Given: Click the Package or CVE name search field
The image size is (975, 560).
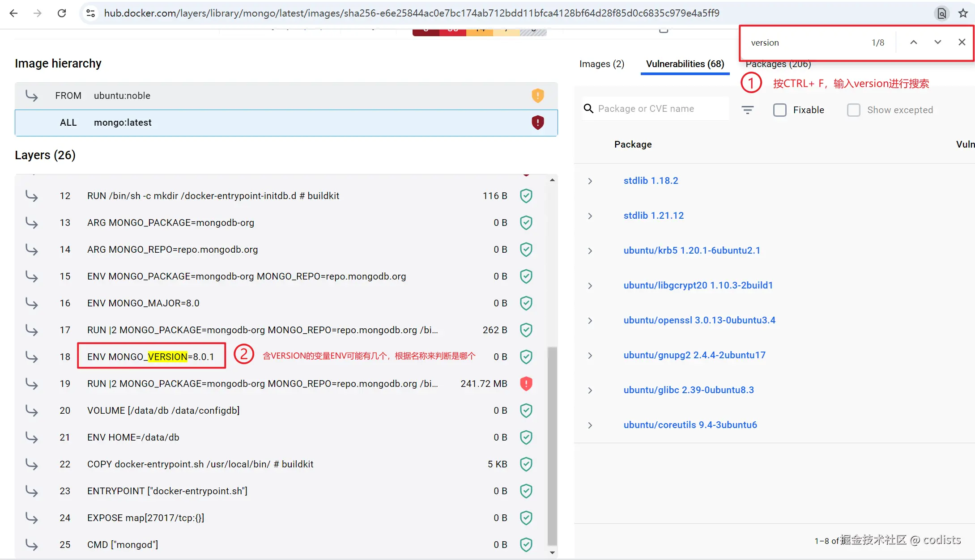Looking at the screenshot, I should click(653, 108).
